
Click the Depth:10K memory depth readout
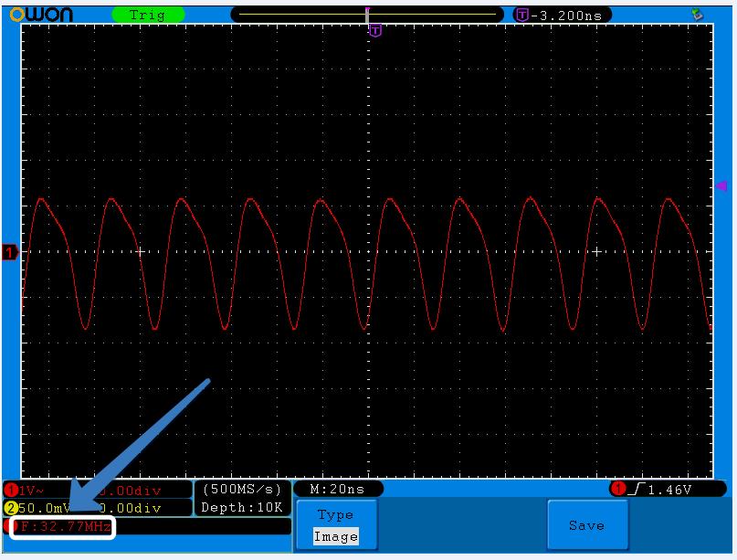click(242, 507)
